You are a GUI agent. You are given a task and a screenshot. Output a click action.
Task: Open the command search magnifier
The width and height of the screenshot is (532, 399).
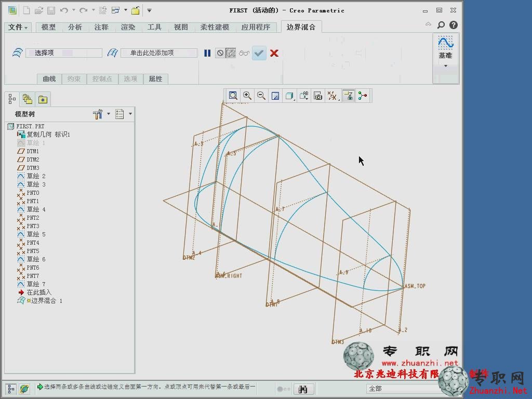441,25
